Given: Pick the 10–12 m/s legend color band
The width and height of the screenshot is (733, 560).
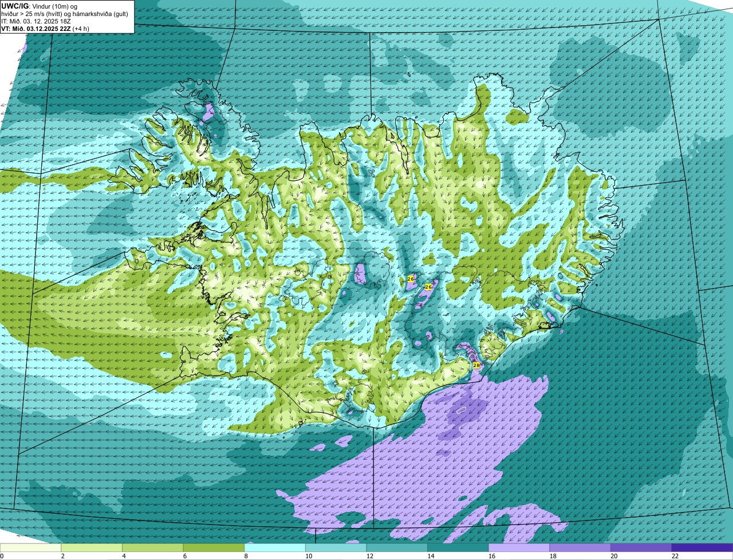Looking at the screenshot, I should [x=336, y=547].
